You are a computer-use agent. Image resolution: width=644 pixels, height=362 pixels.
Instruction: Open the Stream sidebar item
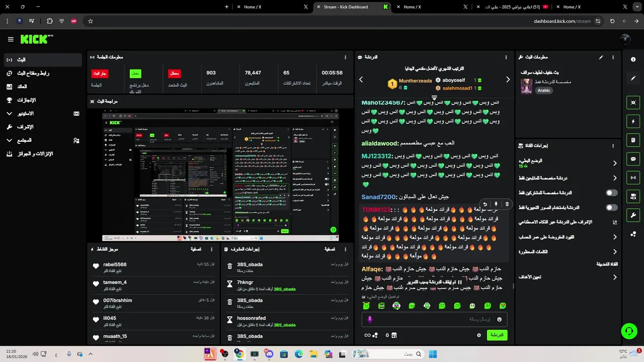pos(43,60)
